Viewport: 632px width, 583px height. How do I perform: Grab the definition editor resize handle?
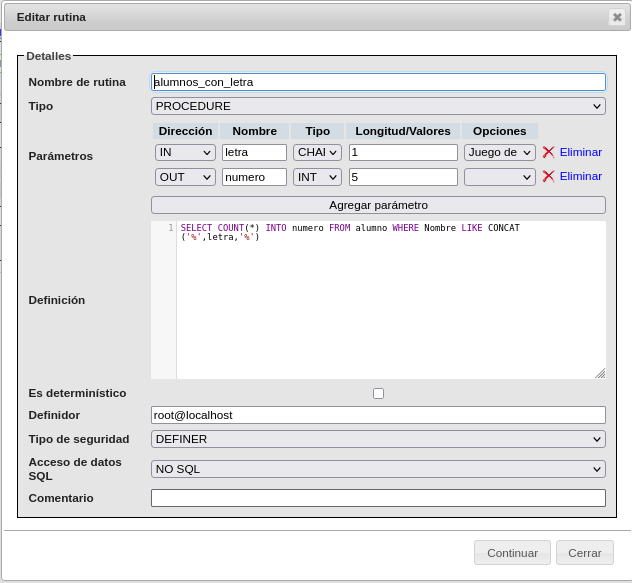pos(600,373)
